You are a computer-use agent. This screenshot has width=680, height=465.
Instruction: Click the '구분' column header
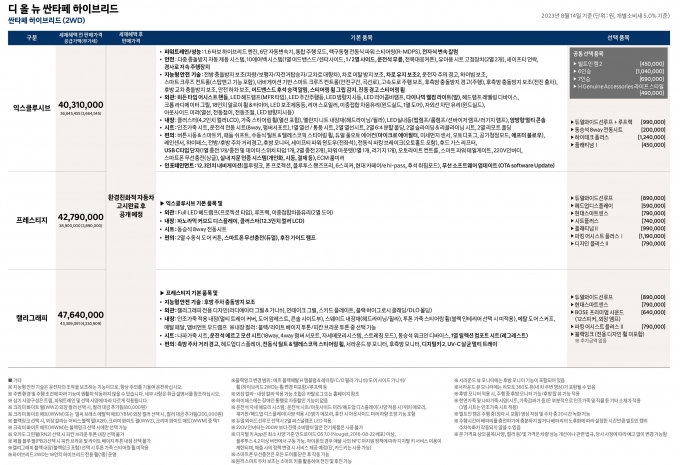(x=32, y=38)
